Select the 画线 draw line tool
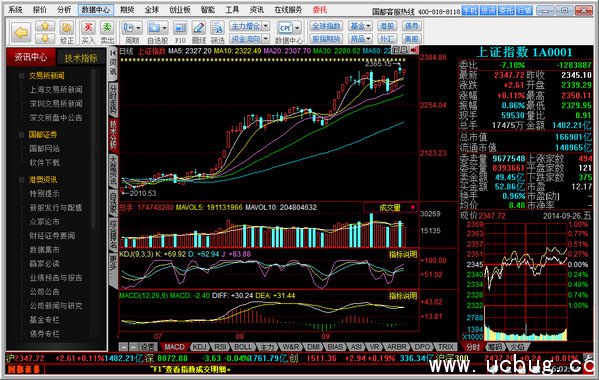The height and width of the screenshot is (380, 599). click(199, 28)
